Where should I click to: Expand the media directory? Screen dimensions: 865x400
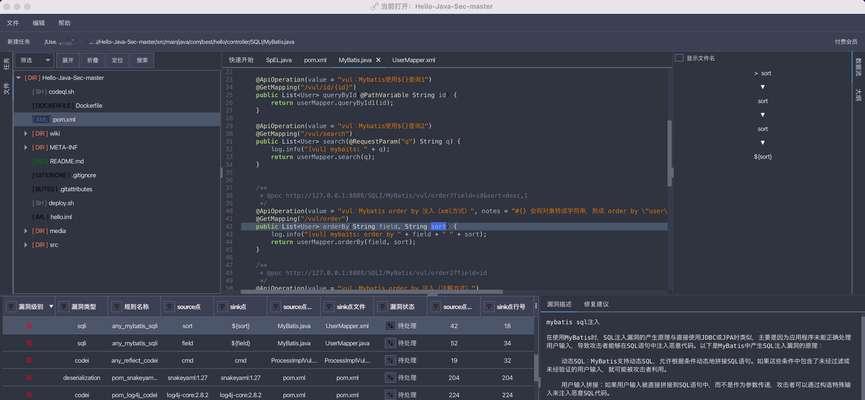pos(25,231)
